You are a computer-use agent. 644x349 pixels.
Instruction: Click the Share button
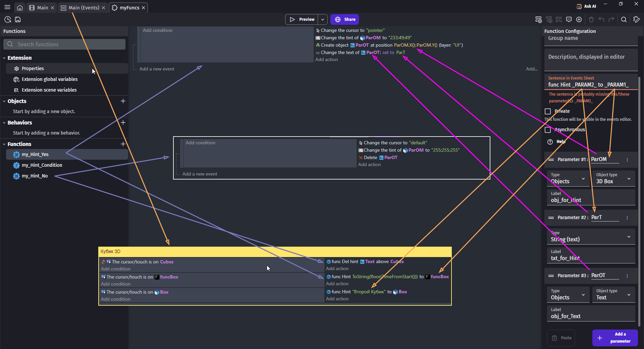(x=345, y=19)
